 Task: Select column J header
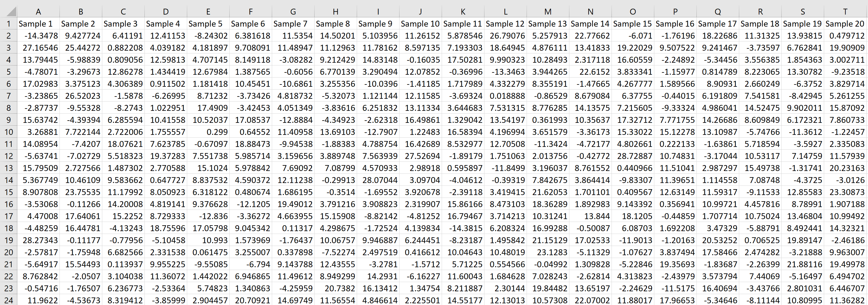420,11
